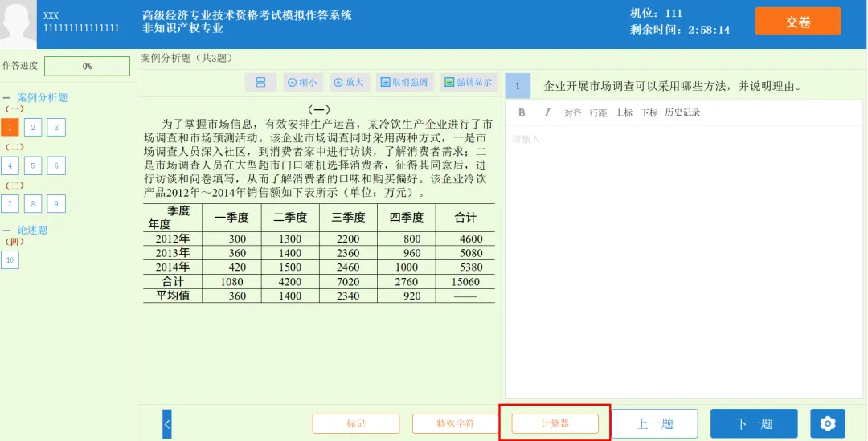
Task: Click the 2012年 row total 4600
Action: [x=471, y=239]
